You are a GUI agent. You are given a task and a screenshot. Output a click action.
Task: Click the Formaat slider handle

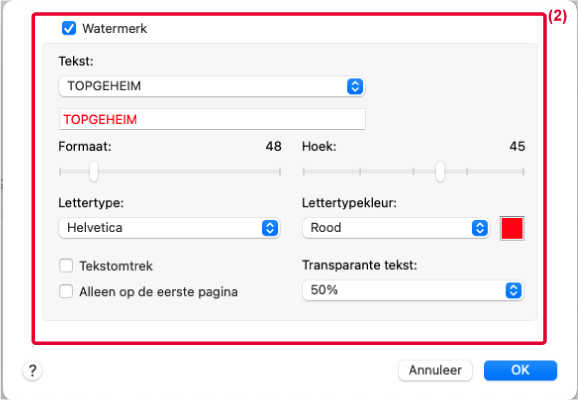click(94, 171)
